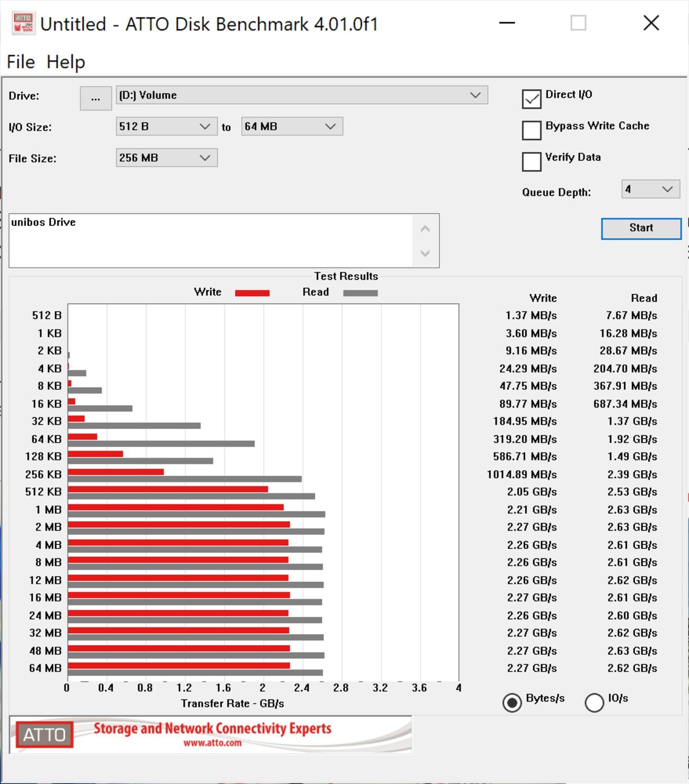Open the 512 B I/O size dropdown
689x784 pixels.
(x=167, y=126)
